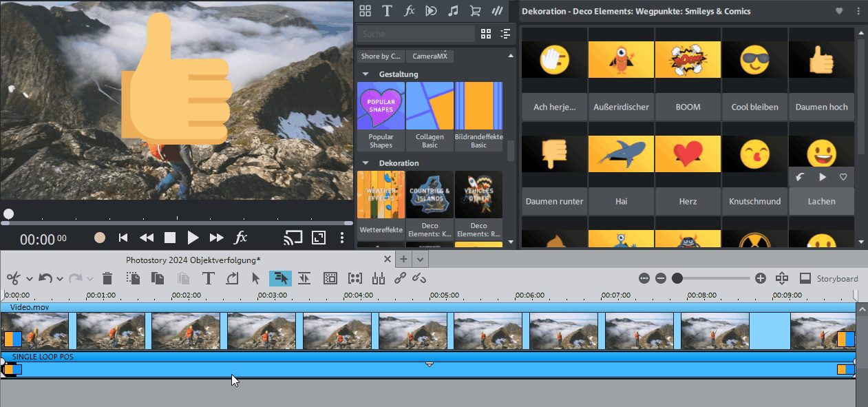Click the fx effects icon in media pool
868x407 pixels.
[x=410, y=10]
